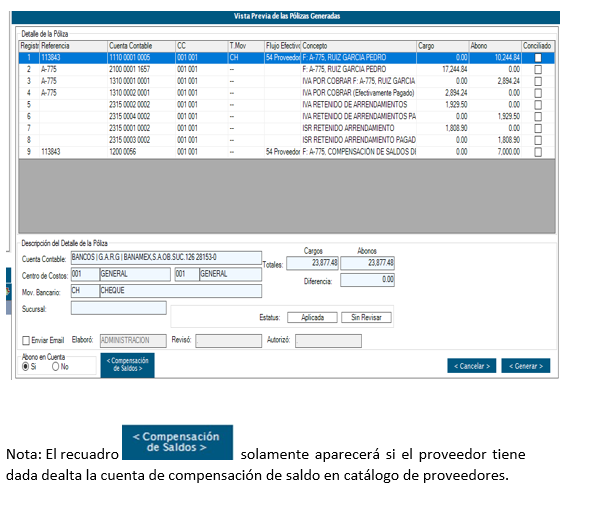Click the Conciliado column header

tap(538, 46)
